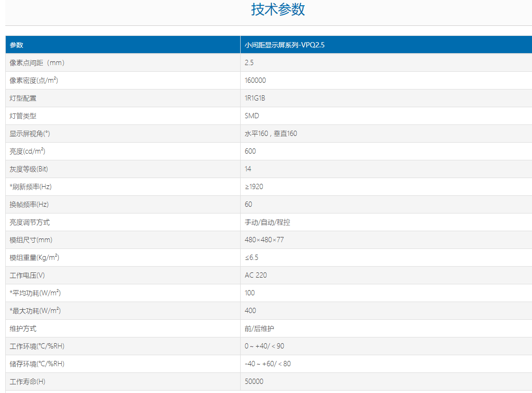Click the working life value 50000
Viewport: 532px width, 393px height.
254,382
